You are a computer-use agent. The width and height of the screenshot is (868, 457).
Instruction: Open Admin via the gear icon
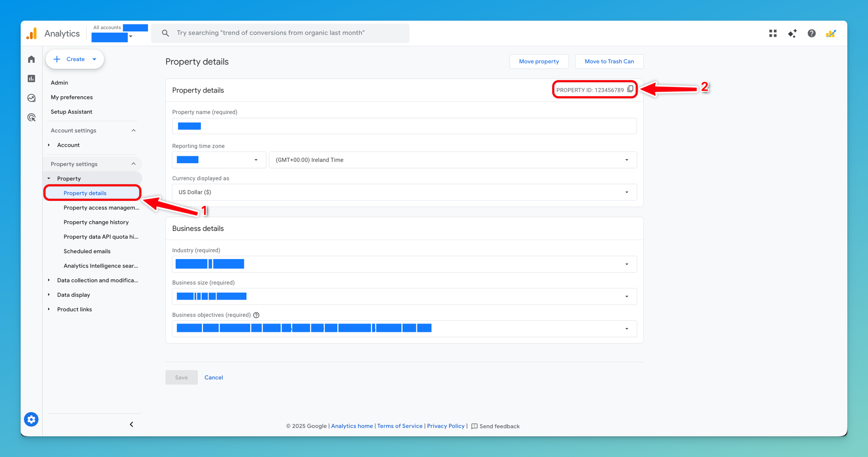[x=31, y=419]
